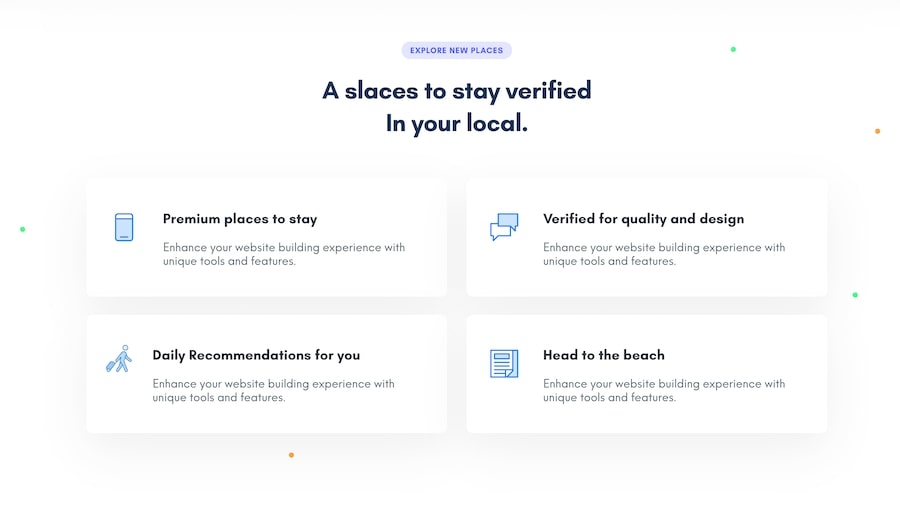This screenshot has width=900, height=511.
Task: Select Daily Recommendations for you heading
Action: [x=256, y=355]
